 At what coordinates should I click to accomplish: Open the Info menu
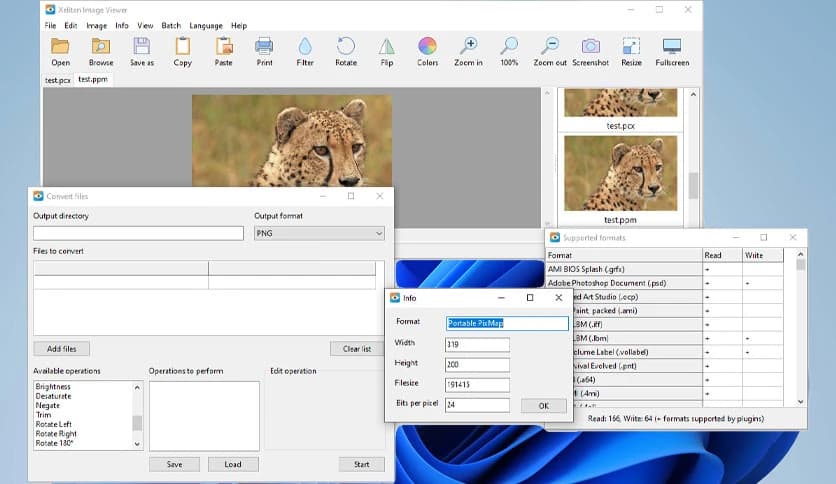coord(122,26)
